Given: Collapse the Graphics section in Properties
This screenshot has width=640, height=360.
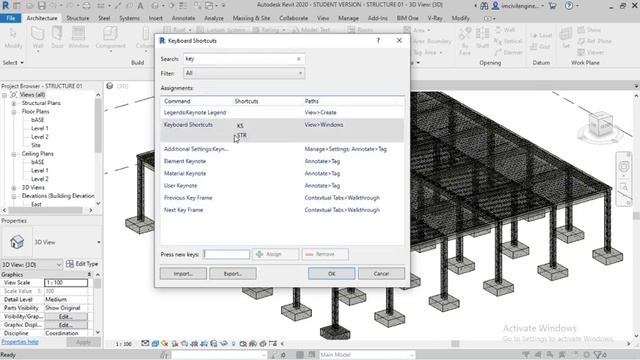Looking at the screenshot, I should click(89, 275).
